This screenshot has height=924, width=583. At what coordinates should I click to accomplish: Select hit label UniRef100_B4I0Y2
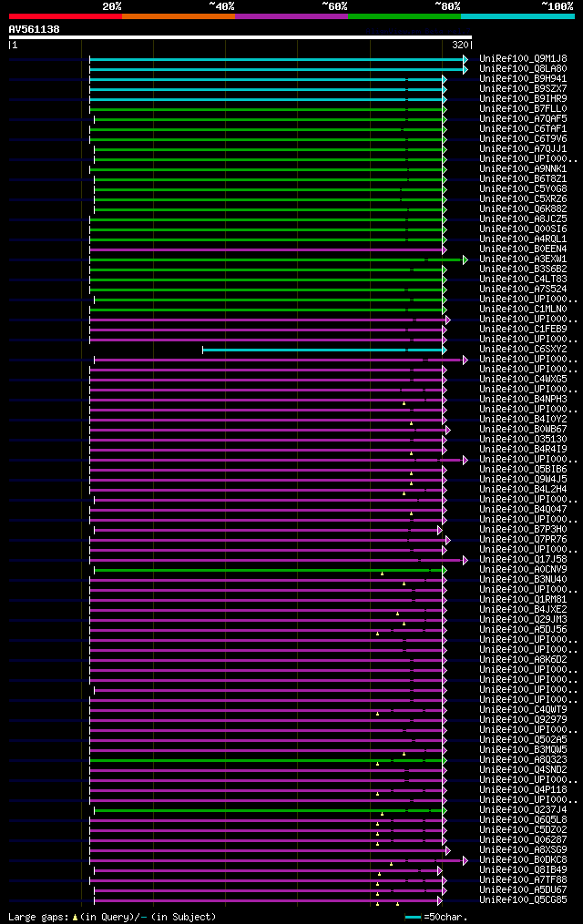[x=523, y=420]
